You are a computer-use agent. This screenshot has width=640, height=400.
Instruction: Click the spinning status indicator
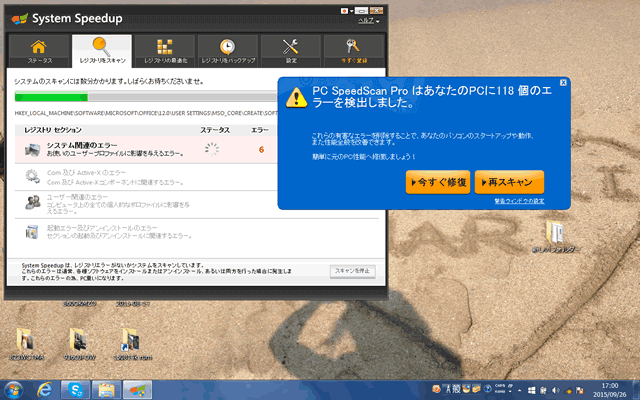tap(212, 149)
